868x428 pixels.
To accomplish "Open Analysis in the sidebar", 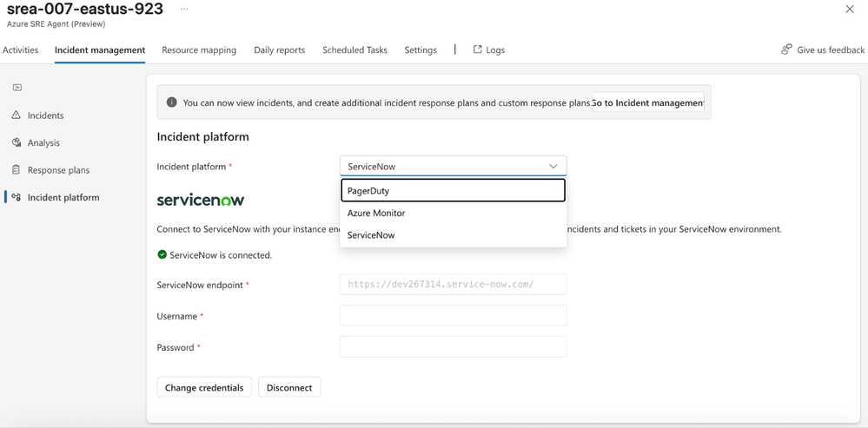I will click(43, 142).
